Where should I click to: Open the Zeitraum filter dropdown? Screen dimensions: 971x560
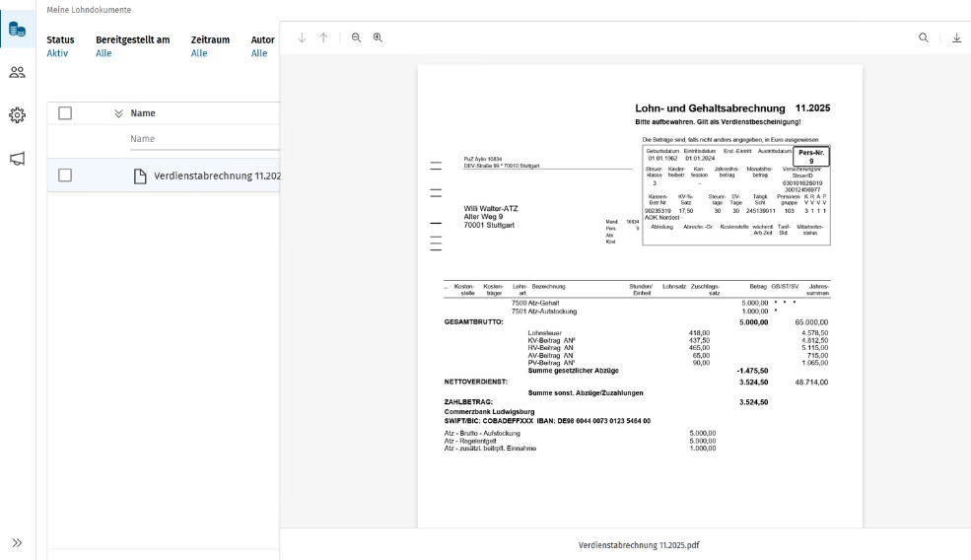[x=199, y=53]
